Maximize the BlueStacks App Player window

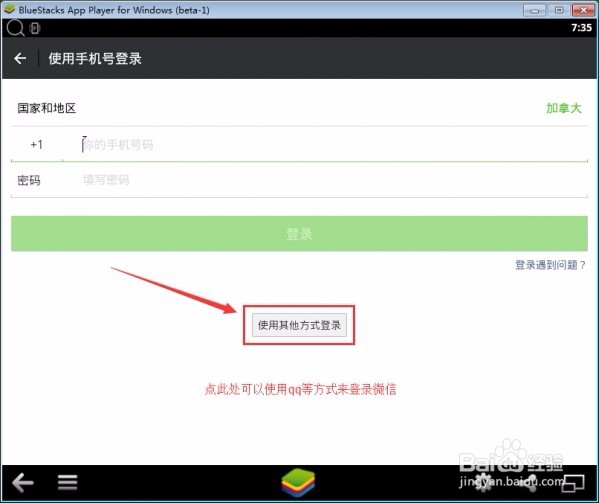(559, 10)
